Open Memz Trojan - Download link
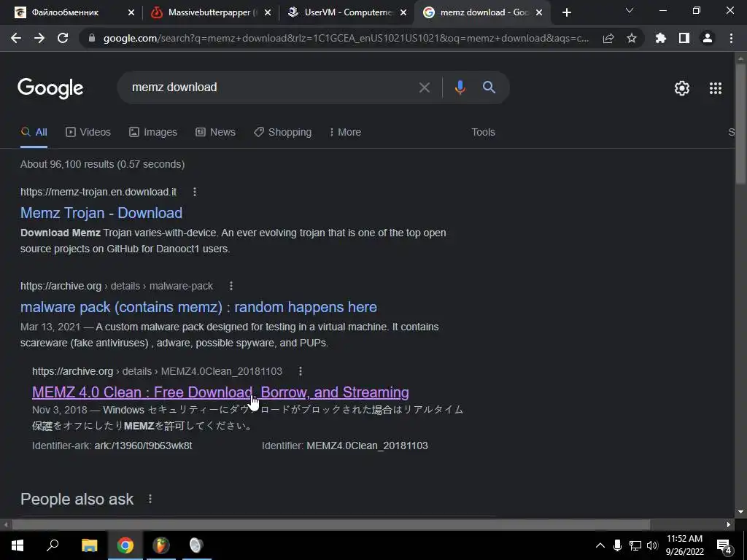Screen dimensions: 747x560 pyautogui.click(x=101, y=213)
